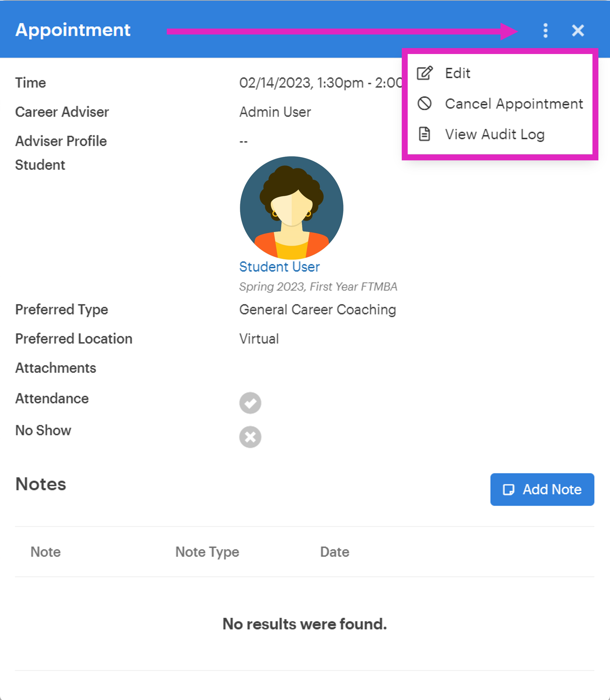
Task: Mark Attendance with checkmark toggle
Action: coord(250,403)
